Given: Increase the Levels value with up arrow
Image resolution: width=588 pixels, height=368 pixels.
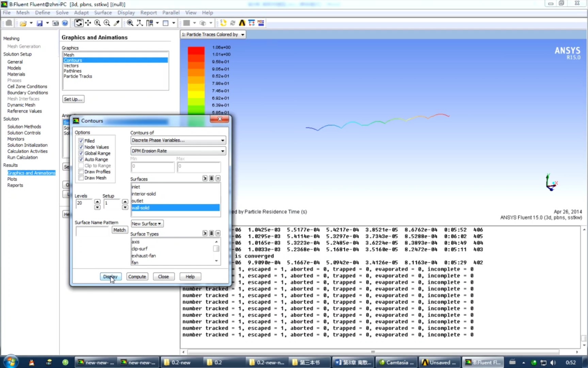Looking at the screenshot, I should tap(97, 201).
